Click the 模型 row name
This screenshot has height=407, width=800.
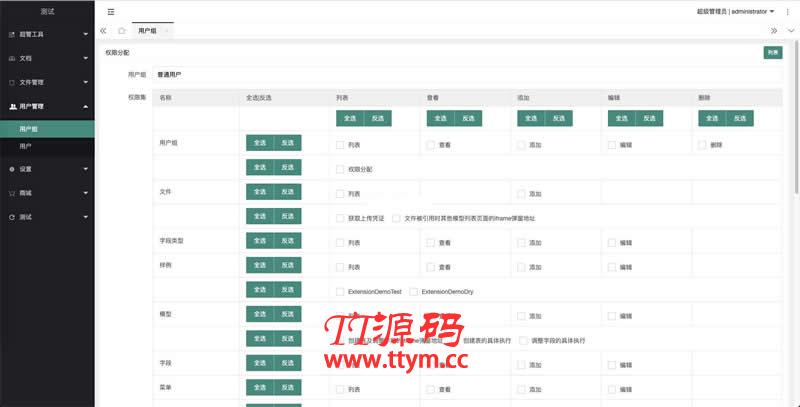pos(165,314)
